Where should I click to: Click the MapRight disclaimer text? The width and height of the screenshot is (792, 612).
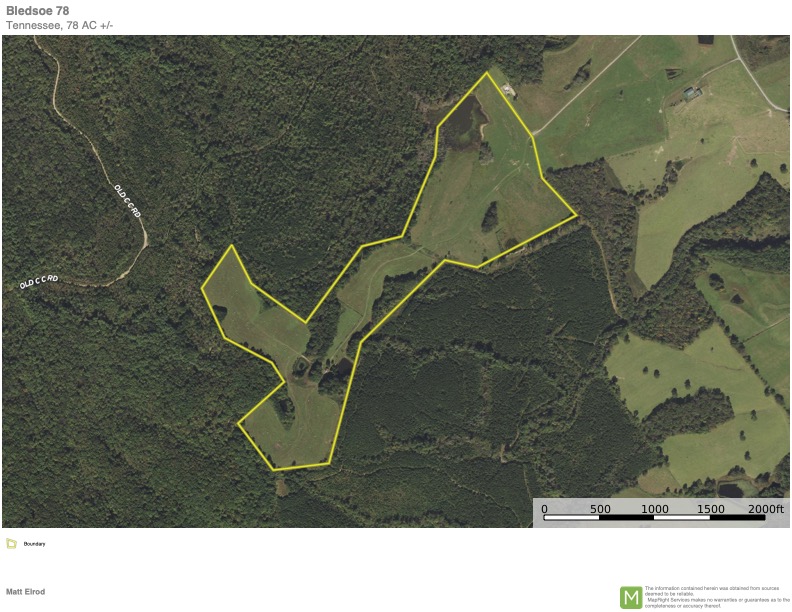click(x=717, y=597)
